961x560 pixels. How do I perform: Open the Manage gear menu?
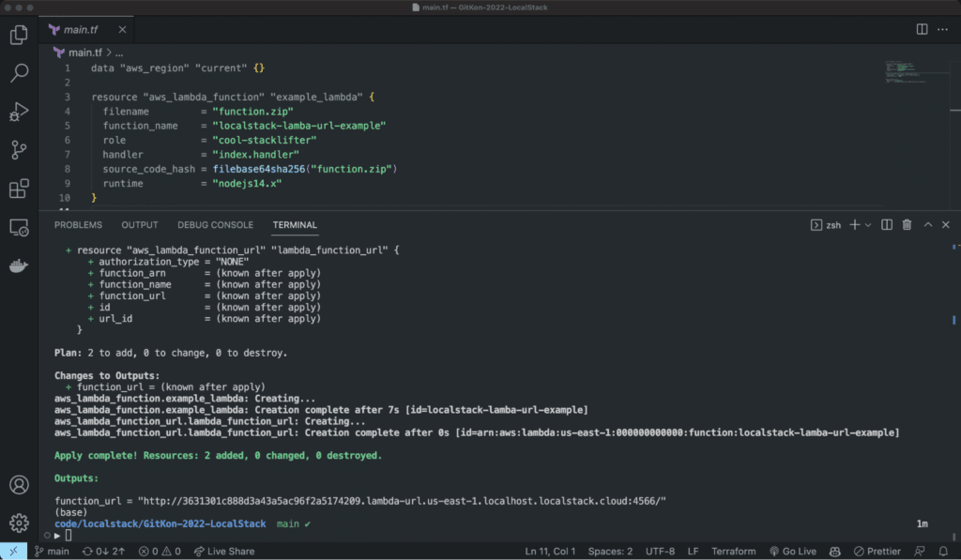pos(19,522)
